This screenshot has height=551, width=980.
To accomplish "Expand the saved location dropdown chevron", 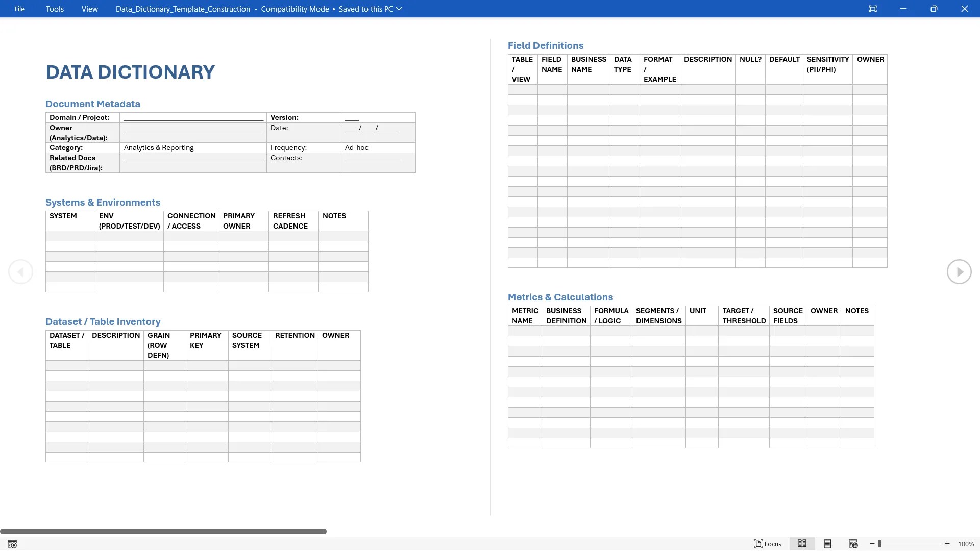I will pos(399,9).
